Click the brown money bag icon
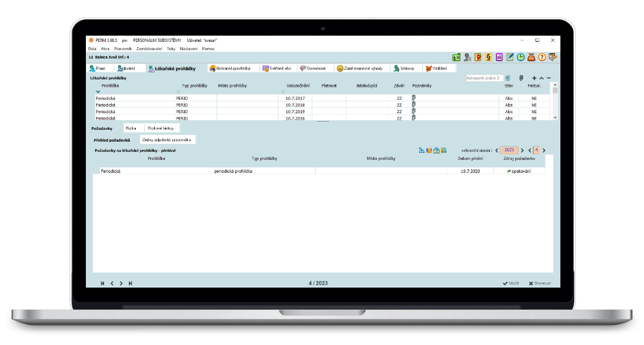644x345 pixels. pos(531,57)
